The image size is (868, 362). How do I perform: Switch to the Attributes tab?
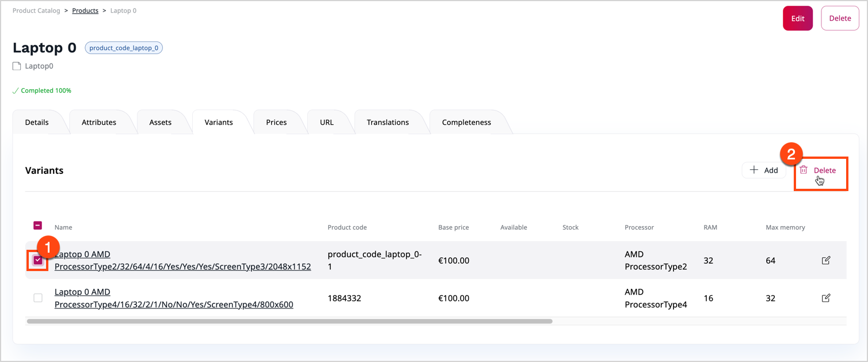pos(99,122)
